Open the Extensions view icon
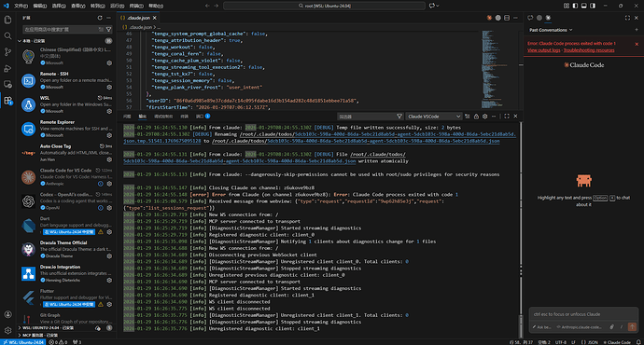Viewport: 644px width, 345px height. coord(7,101)
